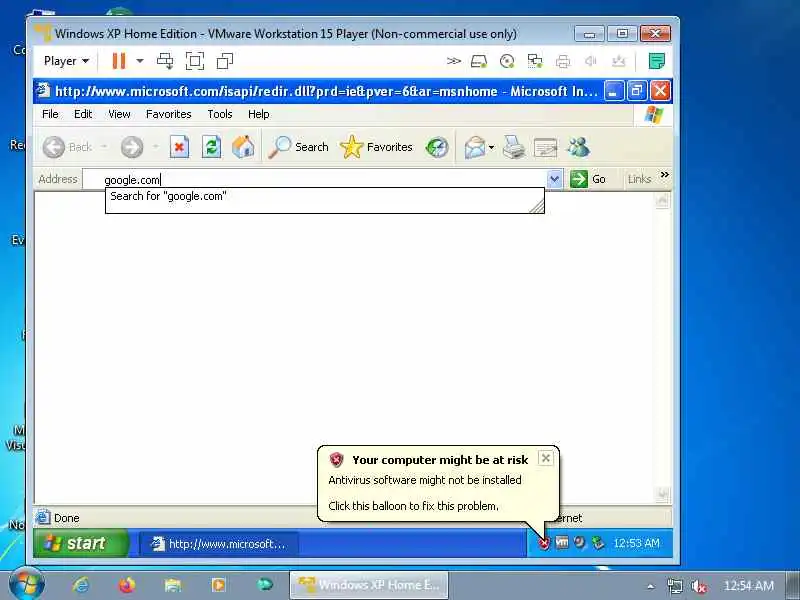The height and width of the screenshot is (600, 800).
Task: Click the double-chevron toolbar expander in VMware
Action: coord(454,61)
